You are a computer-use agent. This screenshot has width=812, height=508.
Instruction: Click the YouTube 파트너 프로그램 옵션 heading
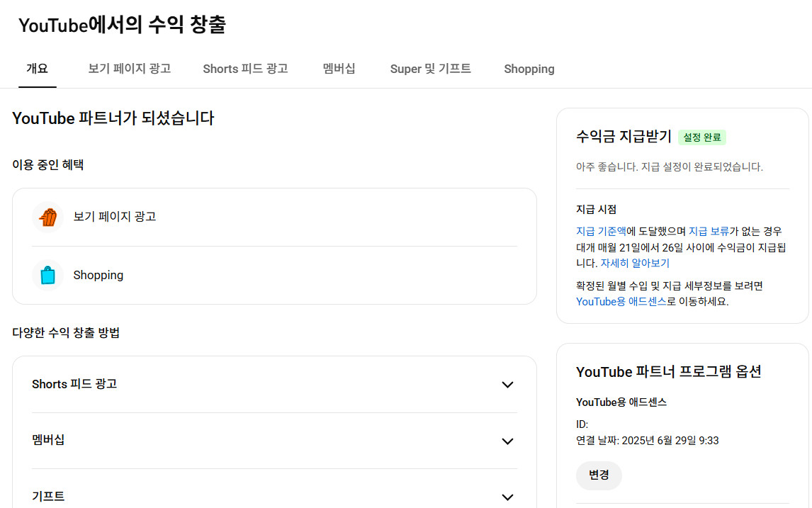coord(669,372)
